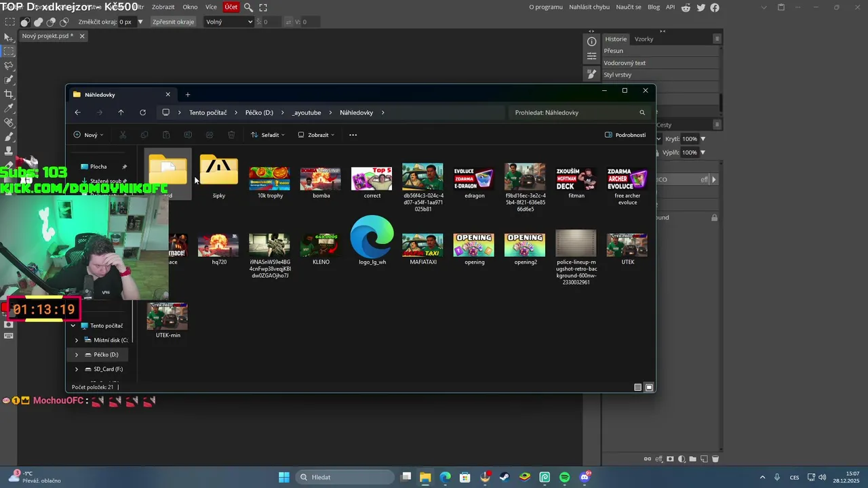Open Spotify from the taskbar
The image size is (868, 488).
(564, 477)
